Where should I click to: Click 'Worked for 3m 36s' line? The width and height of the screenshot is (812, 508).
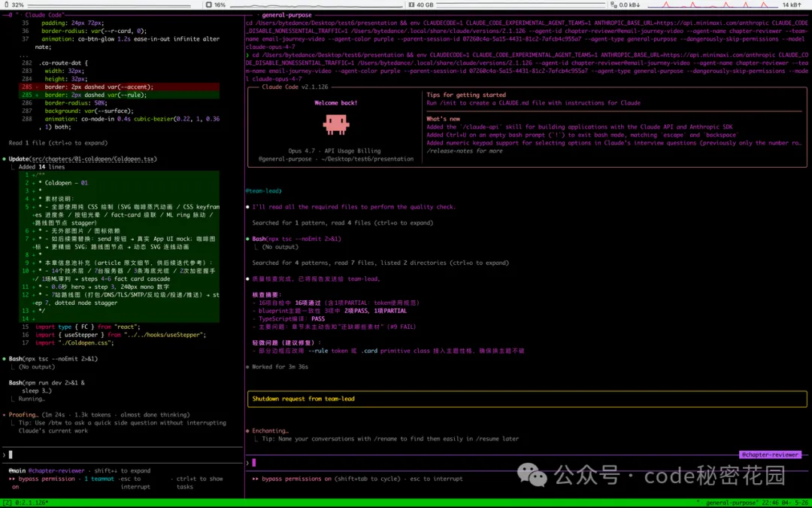(x=280, y=367)
